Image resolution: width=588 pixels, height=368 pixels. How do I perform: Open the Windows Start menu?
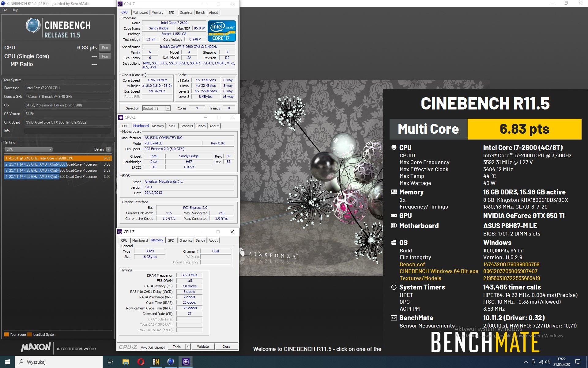tap(7, 362)
